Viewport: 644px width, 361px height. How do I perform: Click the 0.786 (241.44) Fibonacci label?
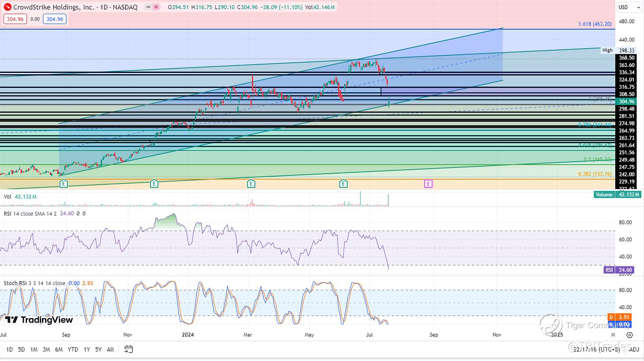[x=595, y=125]
